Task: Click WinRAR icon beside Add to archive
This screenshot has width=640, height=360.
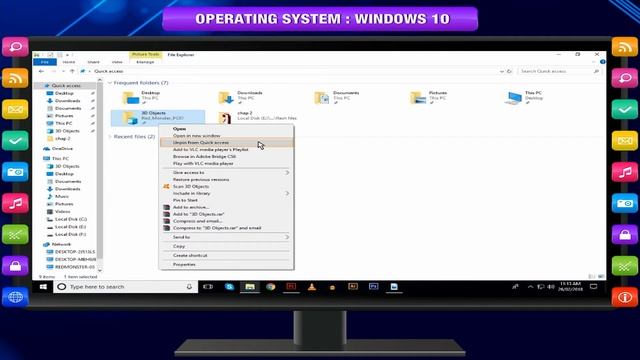Action: 166,207
